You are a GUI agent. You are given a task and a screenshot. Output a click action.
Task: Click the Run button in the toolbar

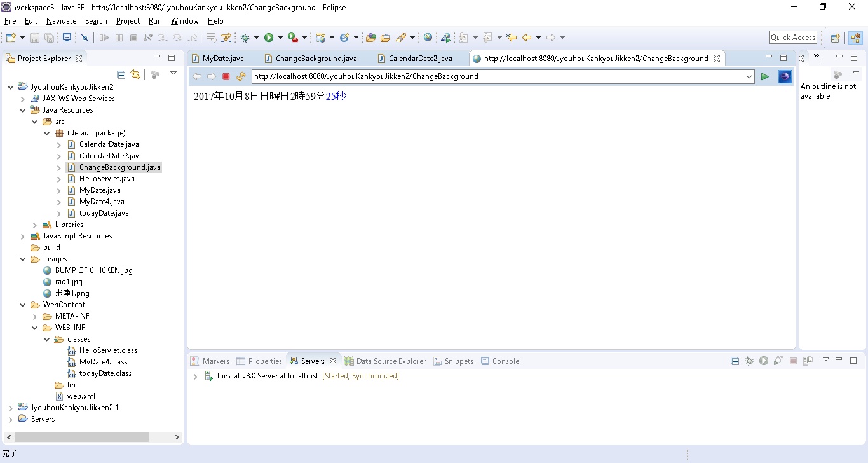click(268, 37)
